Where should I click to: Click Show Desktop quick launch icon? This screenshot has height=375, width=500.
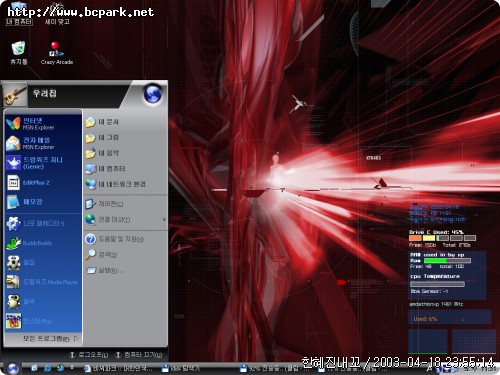point(34,368)
